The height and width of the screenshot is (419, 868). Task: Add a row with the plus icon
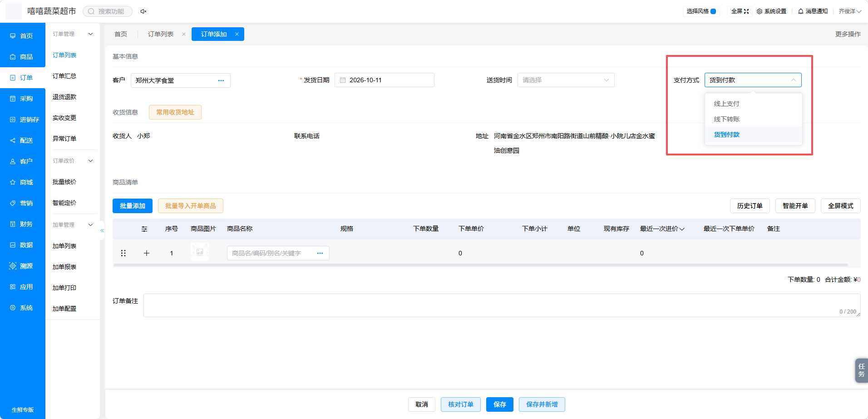click(147, 253)
